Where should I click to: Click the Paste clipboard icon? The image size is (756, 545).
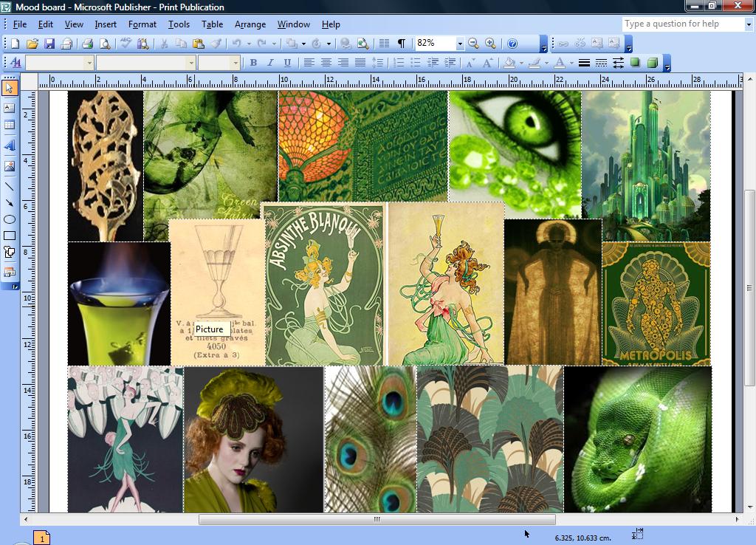click(x=198, y=44)
